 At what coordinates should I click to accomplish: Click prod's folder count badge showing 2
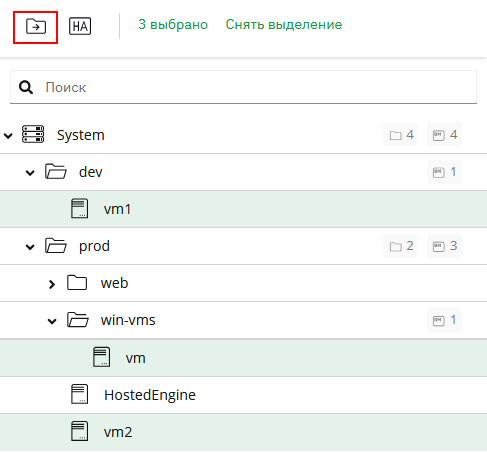[401, 246]
